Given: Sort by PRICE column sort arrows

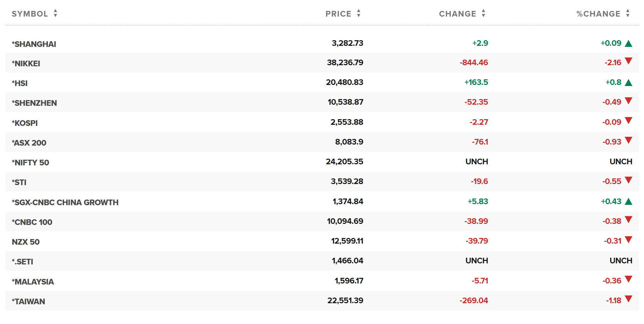Looking at the screenshot, I should 358,13.
